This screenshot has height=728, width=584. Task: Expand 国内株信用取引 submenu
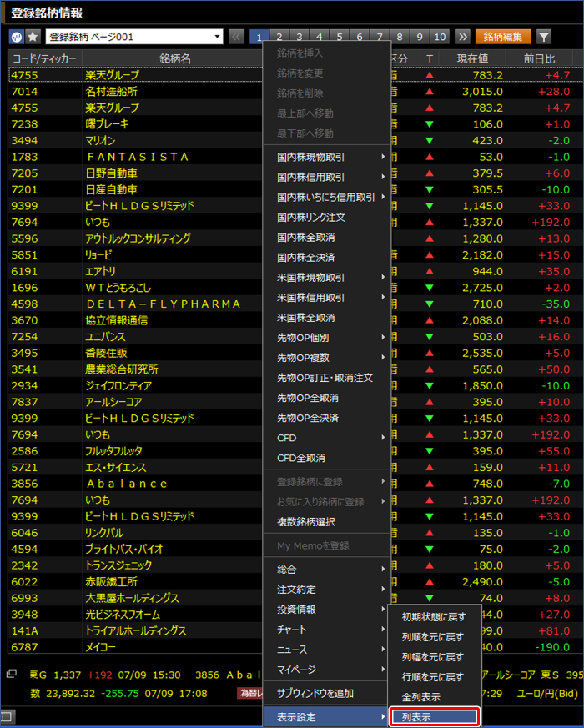click(327, 178)
